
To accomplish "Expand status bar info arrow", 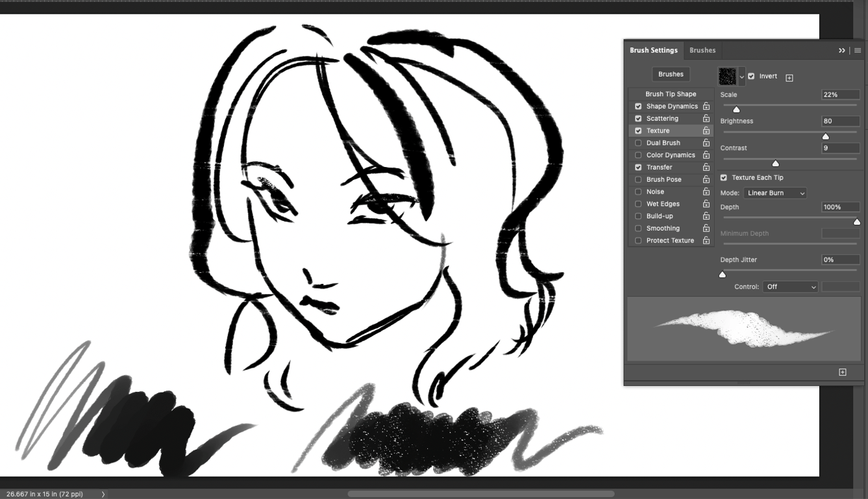I will [103, 494].
